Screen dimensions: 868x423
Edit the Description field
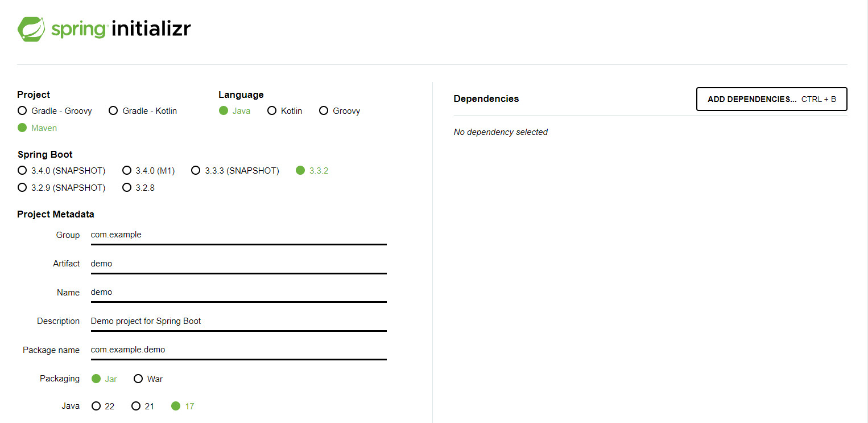239,322
